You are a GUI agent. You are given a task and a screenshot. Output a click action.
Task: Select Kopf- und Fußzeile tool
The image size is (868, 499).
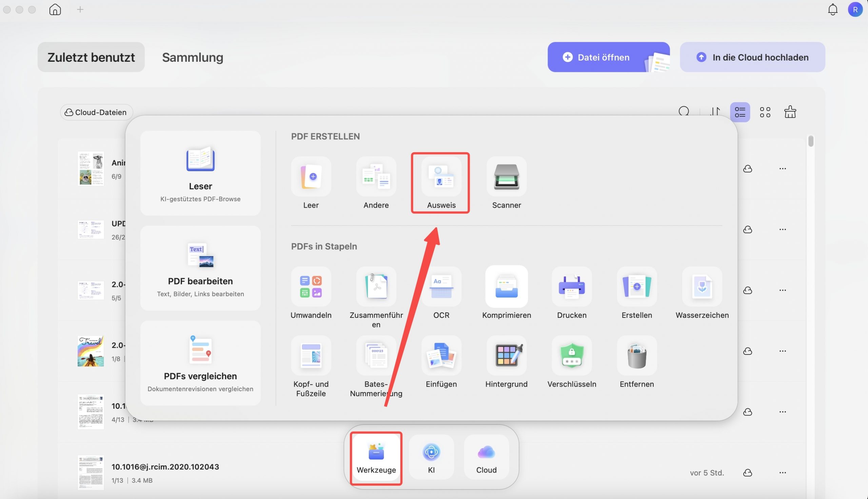click(x=311, y=356)
